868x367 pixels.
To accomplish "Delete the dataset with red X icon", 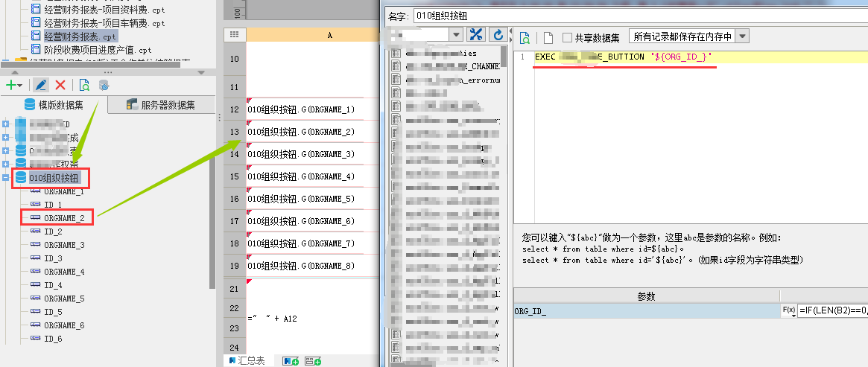I will click(x=60, y=85).
